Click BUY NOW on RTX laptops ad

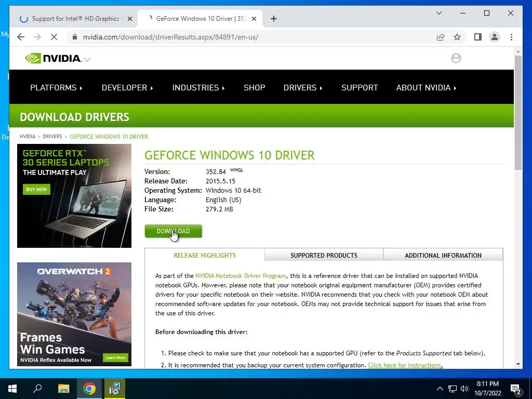(37, 189)
